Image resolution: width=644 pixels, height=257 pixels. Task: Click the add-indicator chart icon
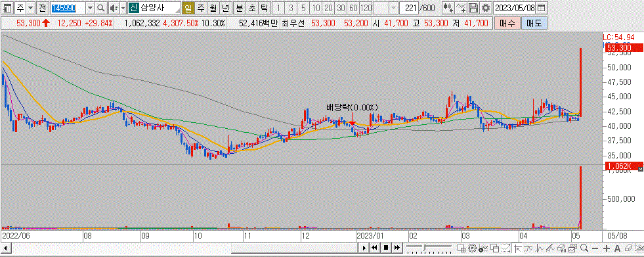click(483, 248)
